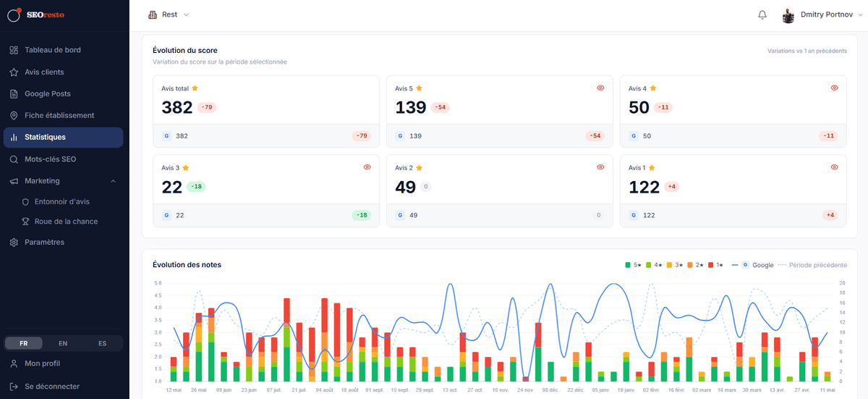The height and width of the screenshot is (399, 868).
Task: Toggle 3★ series in chart legend
Action: (x=674, y=265)
